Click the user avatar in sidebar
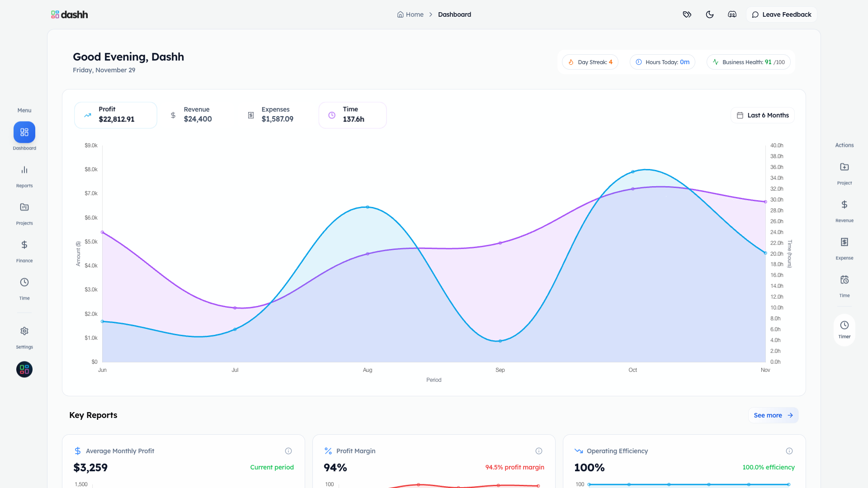 click(x=24, y=370)
